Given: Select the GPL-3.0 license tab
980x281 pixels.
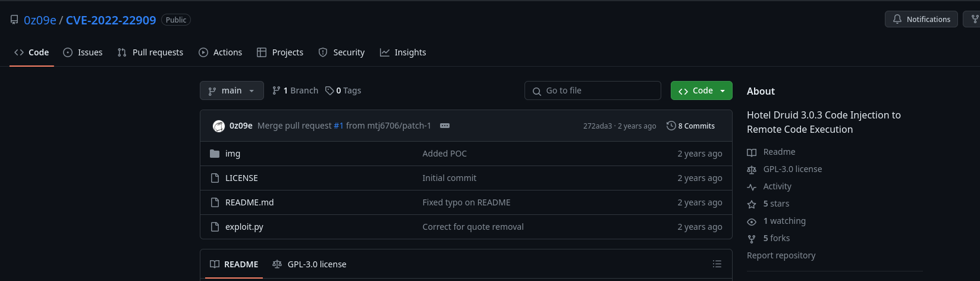Looking at the screenshot, I should click(309, 264).
